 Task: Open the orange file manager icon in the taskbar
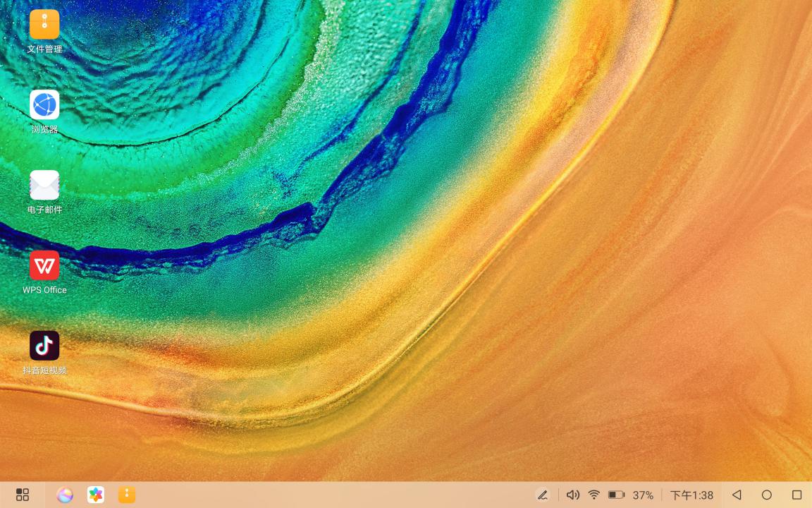point(127,495)
